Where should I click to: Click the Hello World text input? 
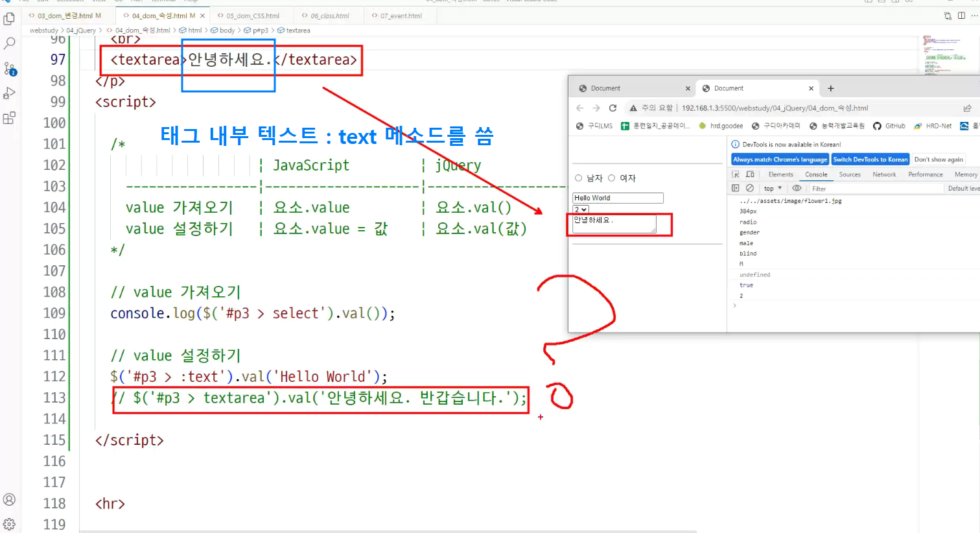click(x=618, y=198)
